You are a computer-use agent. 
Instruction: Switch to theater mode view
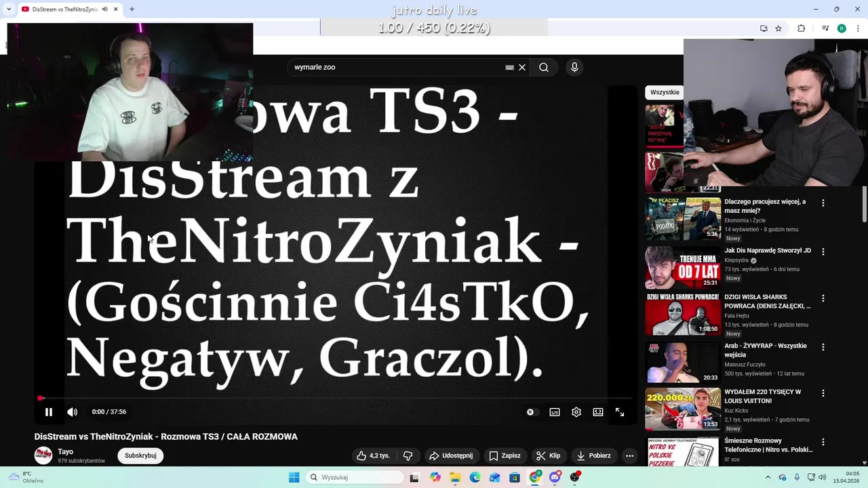(x=598, y=412)
